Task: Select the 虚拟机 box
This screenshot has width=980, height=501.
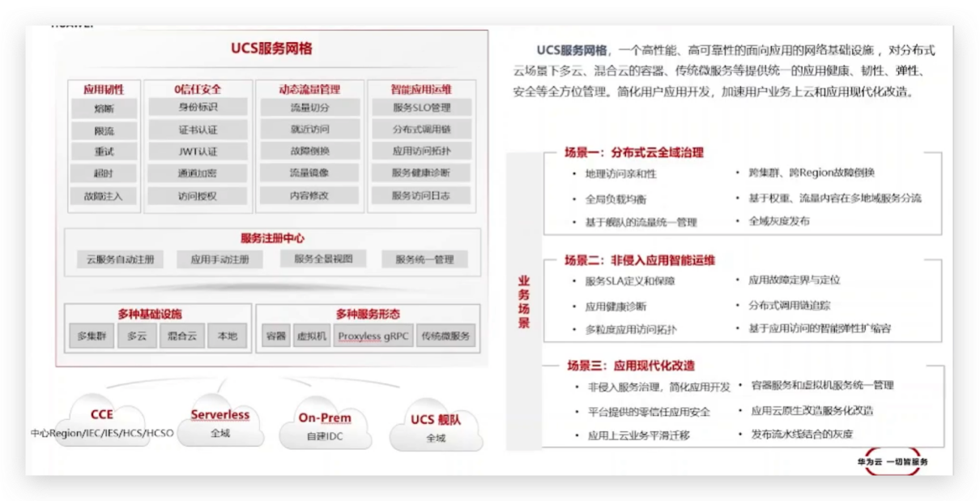Action: [311, 336]
